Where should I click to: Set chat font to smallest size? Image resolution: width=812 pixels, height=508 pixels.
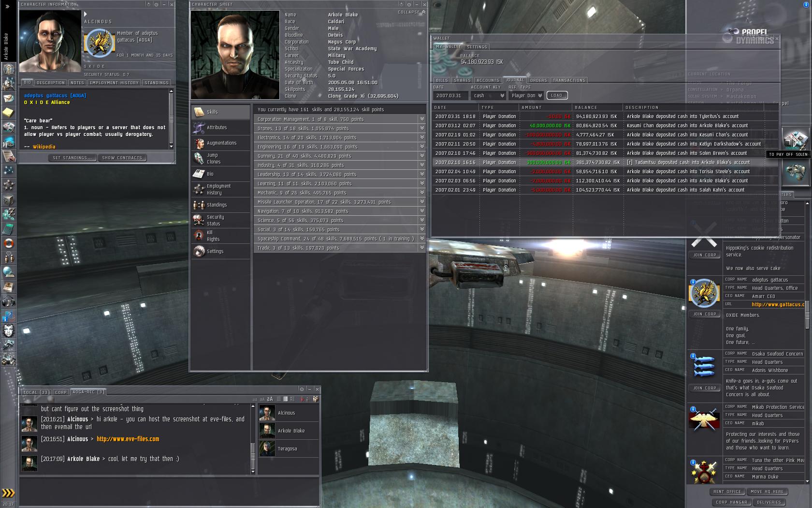255,400
